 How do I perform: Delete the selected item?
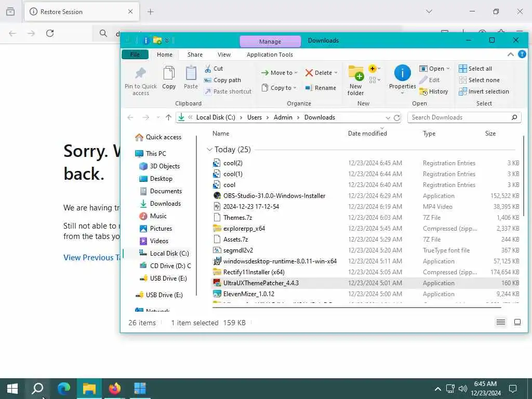[321, 73]
